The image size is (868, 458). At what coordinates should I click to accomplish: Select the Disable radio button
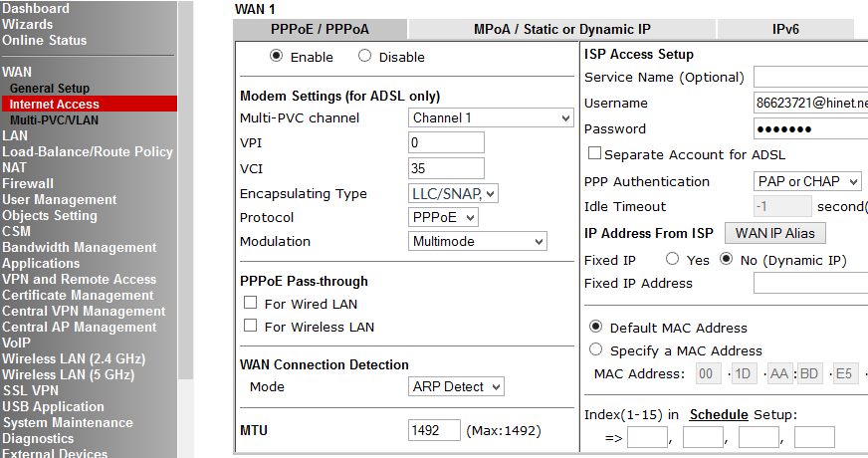pos(364,57)
